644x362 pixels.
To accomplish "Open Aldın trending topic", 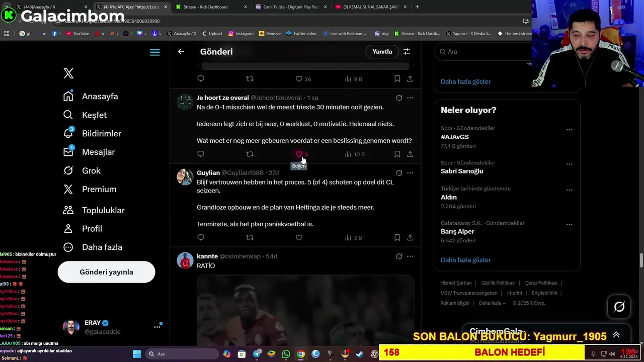I will (449, 197).
